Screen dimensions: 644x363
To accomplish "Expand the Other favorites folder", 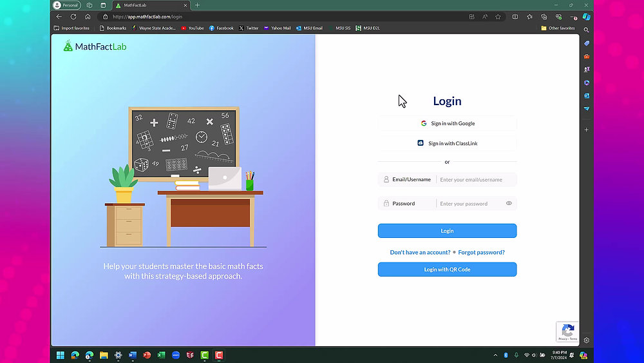I will click(558, 28).
